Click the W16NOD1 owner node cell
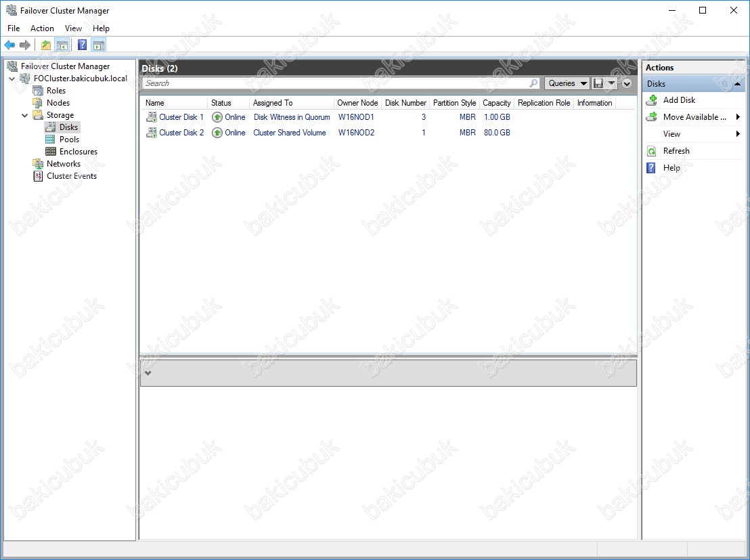The width and height of the screenshot is (750, 560). (x=356, y=116)
